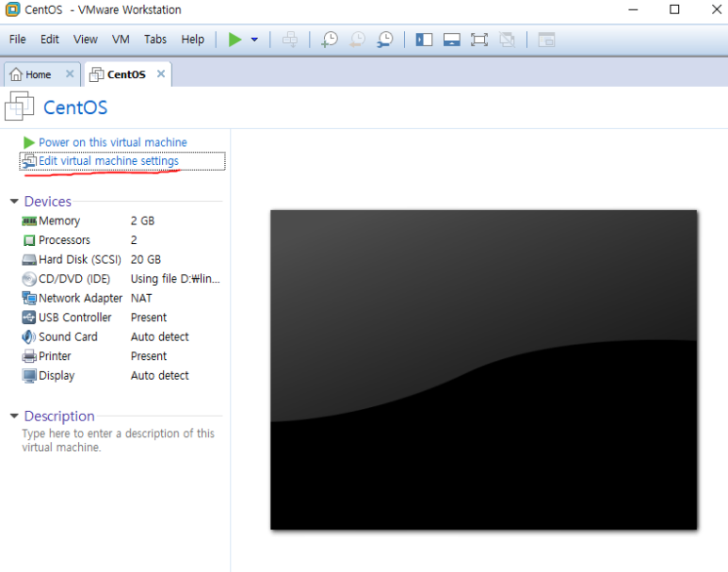The height and width of the screenshot is (572, 728).
Task: Toggle the library sidebar panel icon
Action: pyautogui.click(x=424, y=40)
